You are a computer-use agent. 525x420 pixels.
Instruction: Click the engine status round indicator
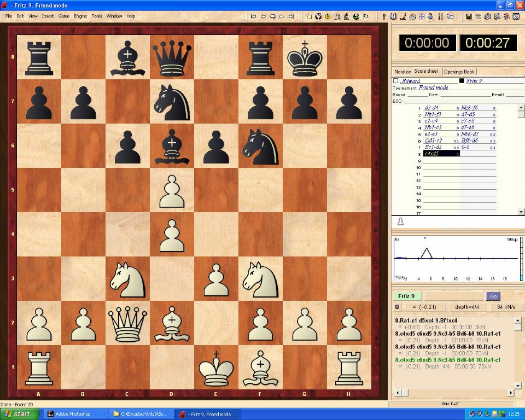pyautogui.click(x=398, y=306)
